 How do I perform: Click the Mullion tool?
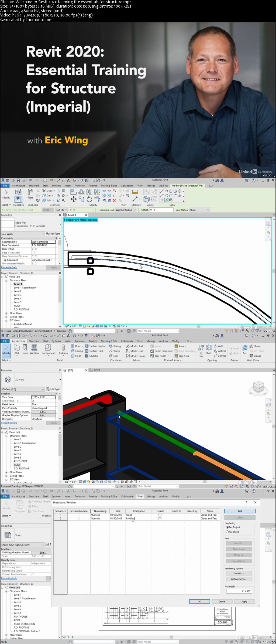pyautogui.click(x=91, y=356)
